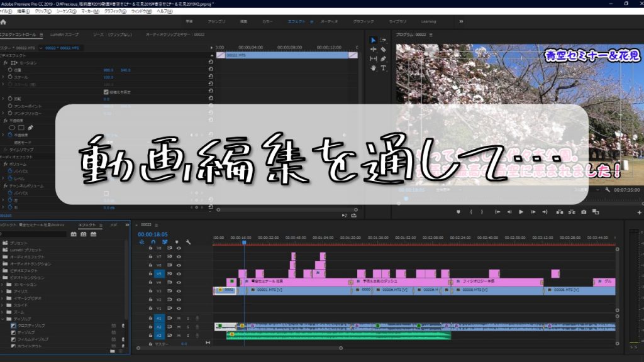Toggle animation stopwatch for Position
This screenshot has width=644, height=362.
tap(10, 70)
